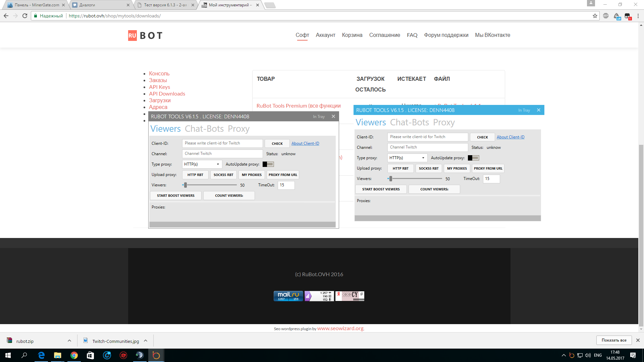
Task: Open About Client-ID link in left window
Action: click(305, 143)
